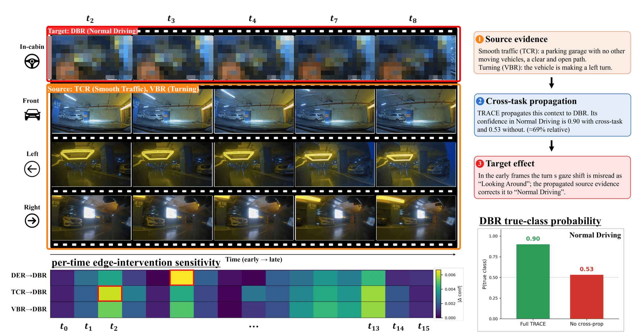Click the t13 axis label below heatmap
Screen dimensions: 644x333
tap(374, 327)
